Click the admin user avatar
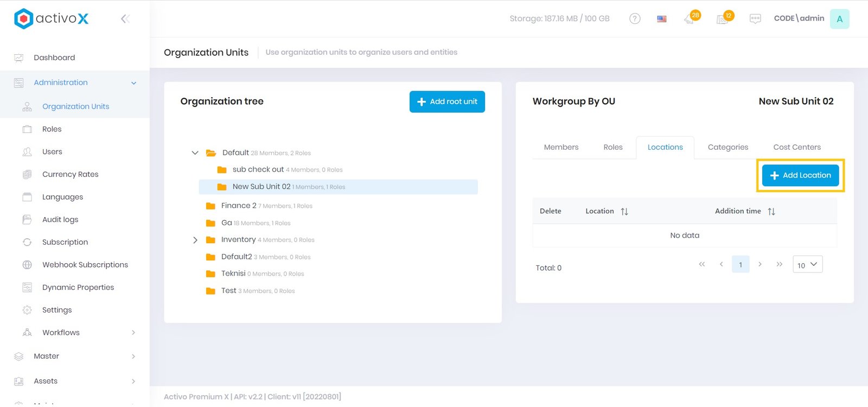 point(839,19)
